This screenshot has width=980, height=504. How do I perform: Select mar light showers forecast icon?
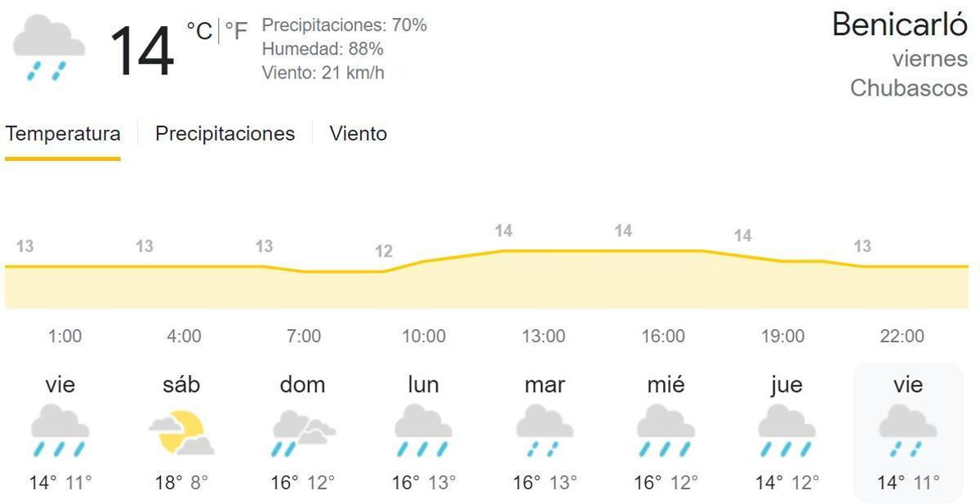[x=544, y=431]
